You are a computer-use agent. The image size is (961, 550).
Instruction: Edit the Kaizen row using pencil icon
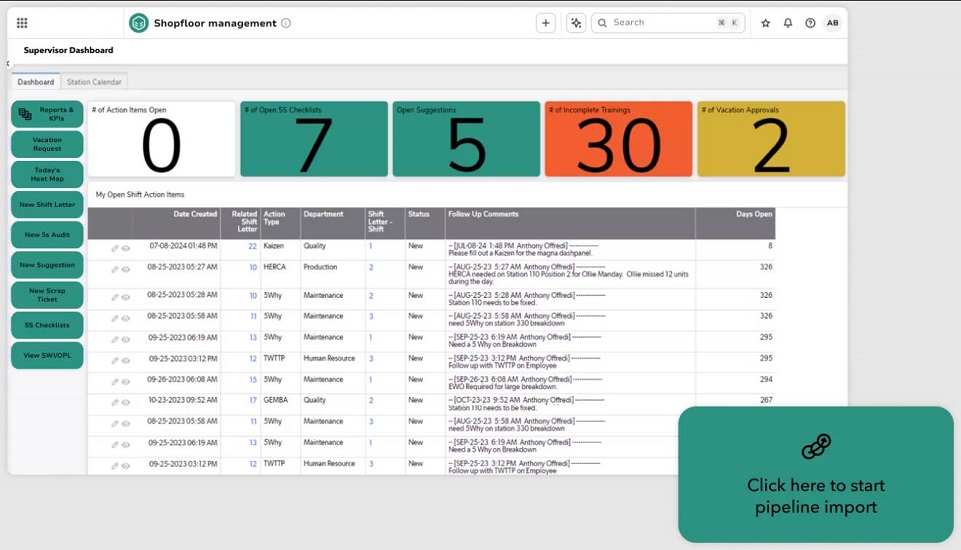[115, 247]
